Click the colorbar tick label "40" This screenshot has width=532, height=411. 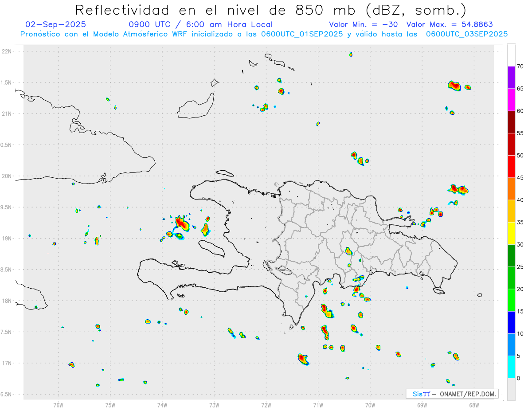[x=520, y=200]
